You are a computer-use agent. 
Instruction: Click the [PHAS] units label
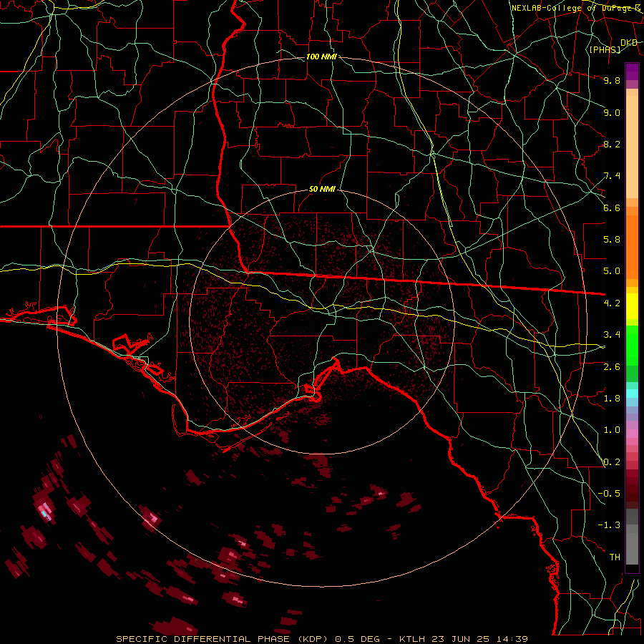(605, 50)
